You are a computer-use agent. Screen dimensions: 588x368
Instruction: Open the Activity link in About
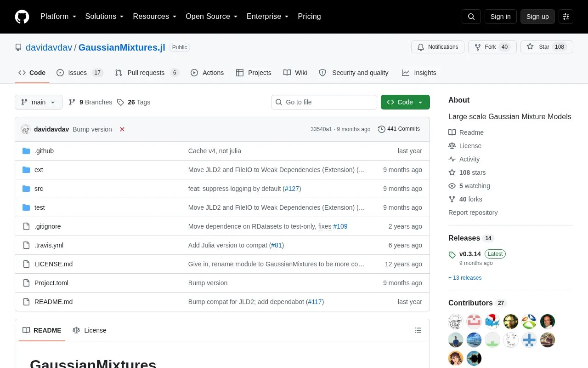tap(464, 159)
